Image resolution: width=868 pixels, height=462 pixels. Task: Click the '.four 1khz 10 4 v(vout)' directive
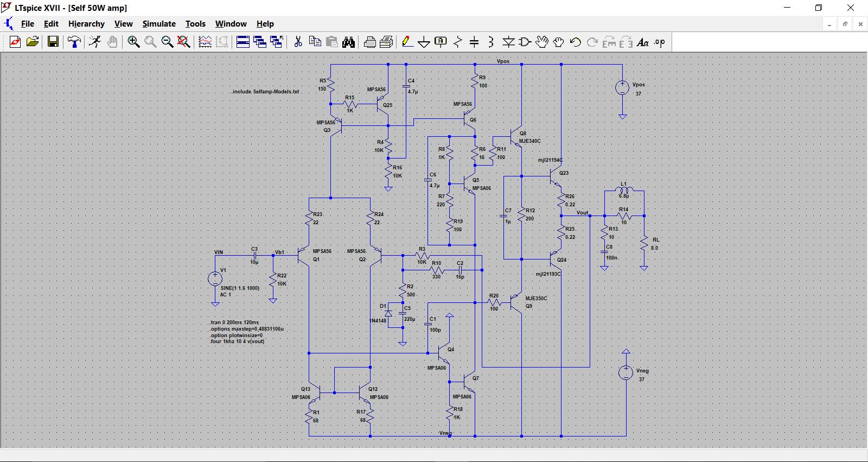pos(237,341)
